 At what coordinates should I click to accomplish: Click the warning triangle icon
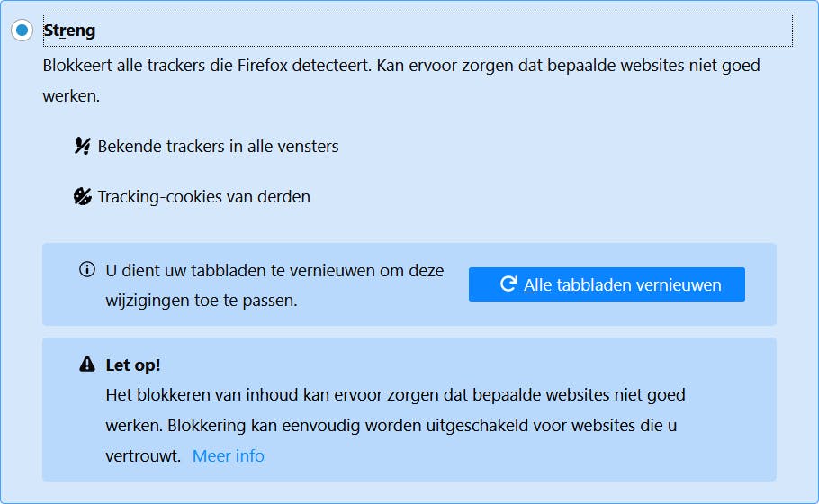tap(87, 364)
